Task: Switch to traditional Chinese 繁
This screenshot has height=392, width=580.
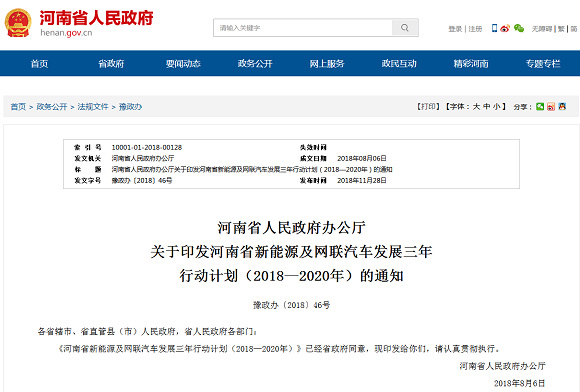Action: tap(561, 29)
